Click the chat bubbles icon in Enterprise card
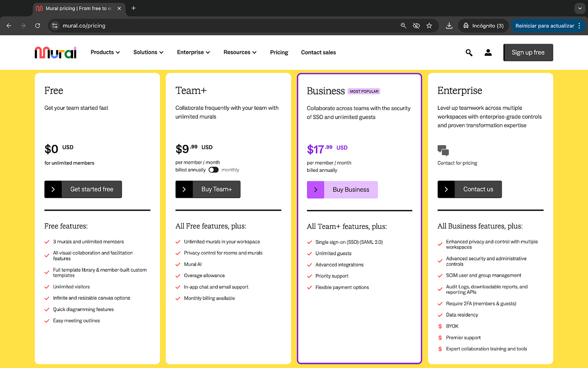 pyautogui.click(x=443, y=150)
